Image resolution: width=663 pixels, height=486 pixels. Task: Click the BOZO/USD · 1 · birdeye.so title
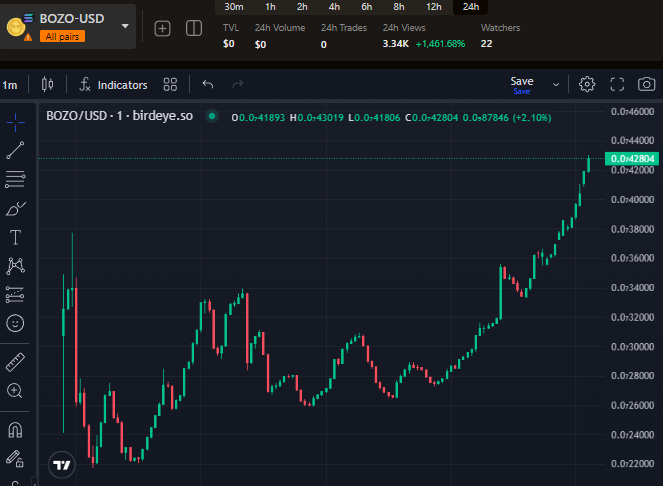(x=119, y=115)
